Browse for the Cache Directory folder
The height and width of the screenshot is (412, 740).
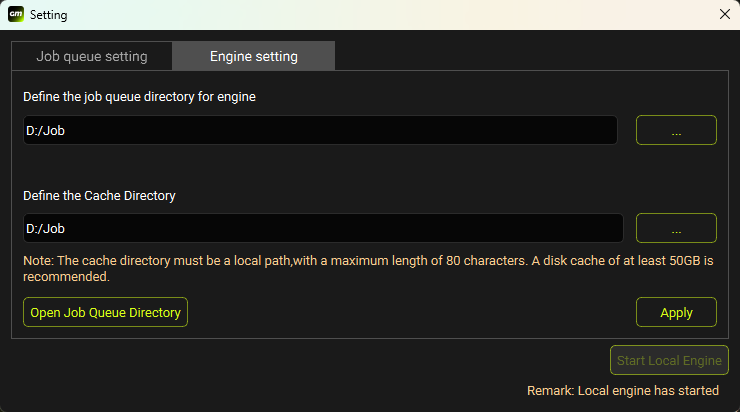click(x=676, y=228)
